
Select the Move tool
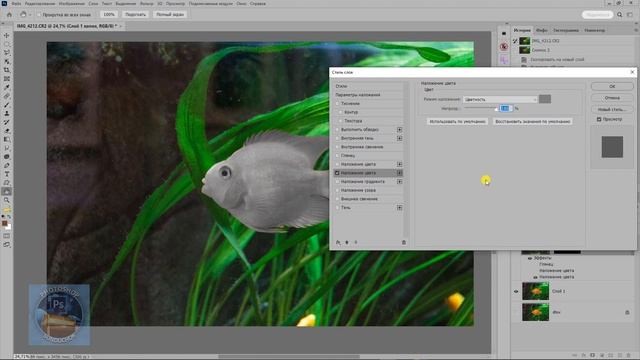coord(7,36)
